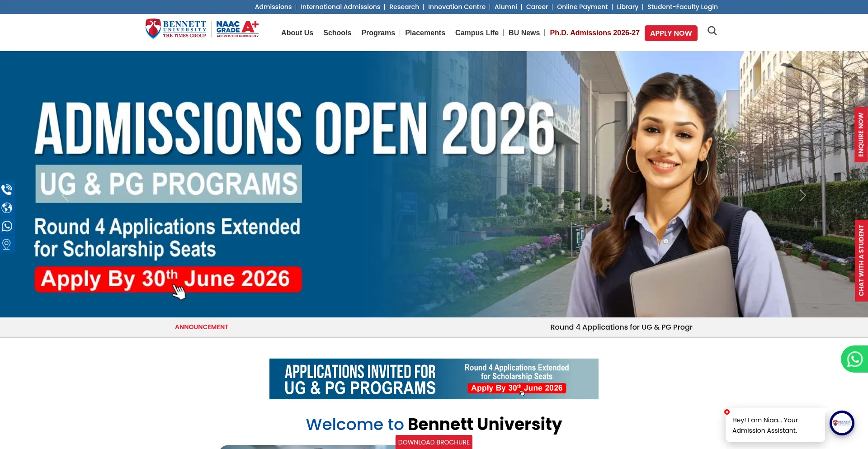
Task: Click the Bennett University logo
Action: point(176,29)
